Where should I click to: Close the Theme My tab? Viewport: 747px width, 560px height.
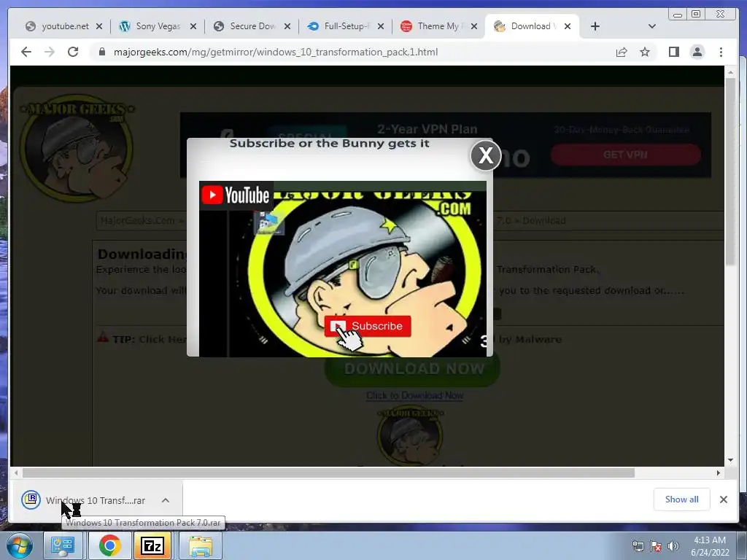pos(474,26)
